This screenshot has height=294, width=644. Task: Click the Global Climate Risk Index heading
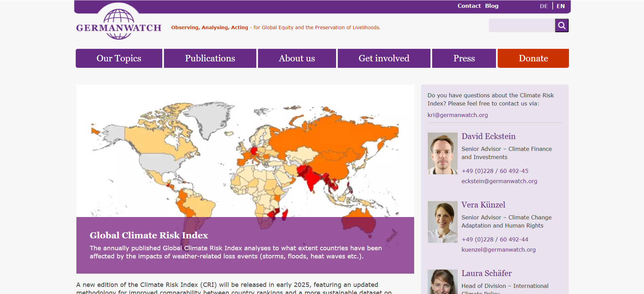149,235
